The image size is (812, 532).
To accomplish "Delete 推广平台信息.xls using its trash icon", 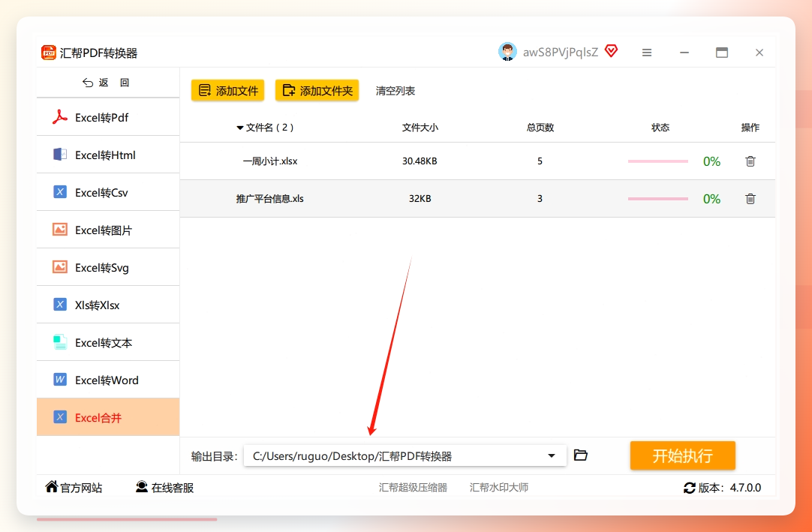I will tap(750, 198).
